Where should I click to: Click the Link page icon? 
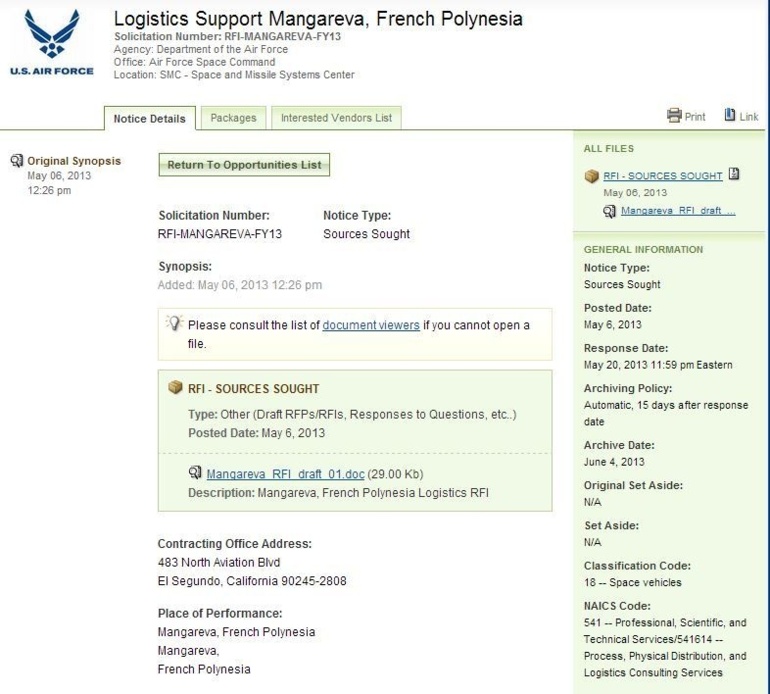pyautogui.click(x=730, y=114)
